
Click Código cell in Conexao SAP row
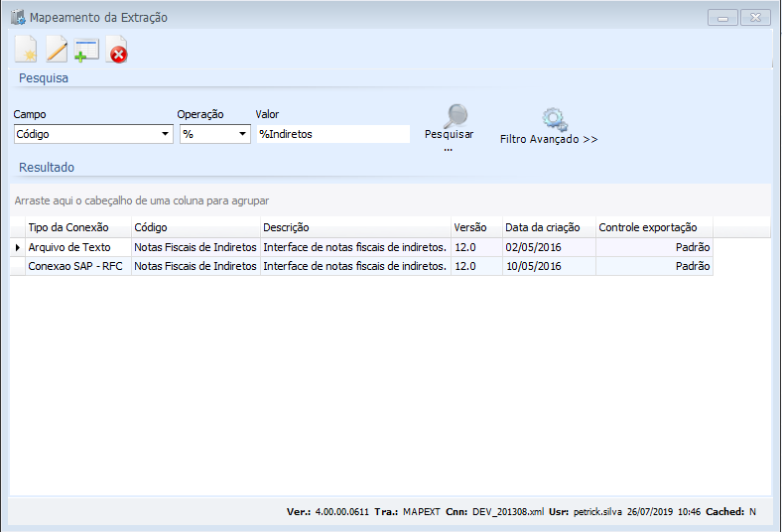pyautogui.click(x=195, y=266)
